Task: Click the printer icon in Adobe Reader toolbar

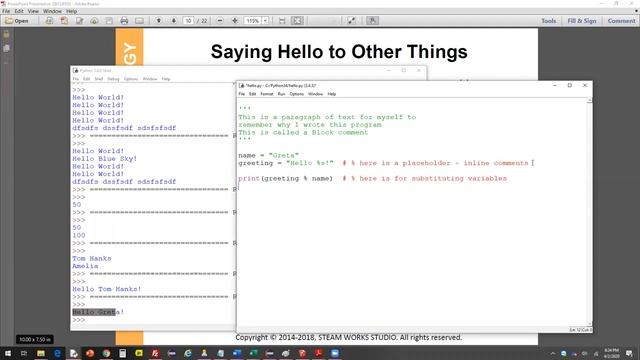Action: [124, 21]
